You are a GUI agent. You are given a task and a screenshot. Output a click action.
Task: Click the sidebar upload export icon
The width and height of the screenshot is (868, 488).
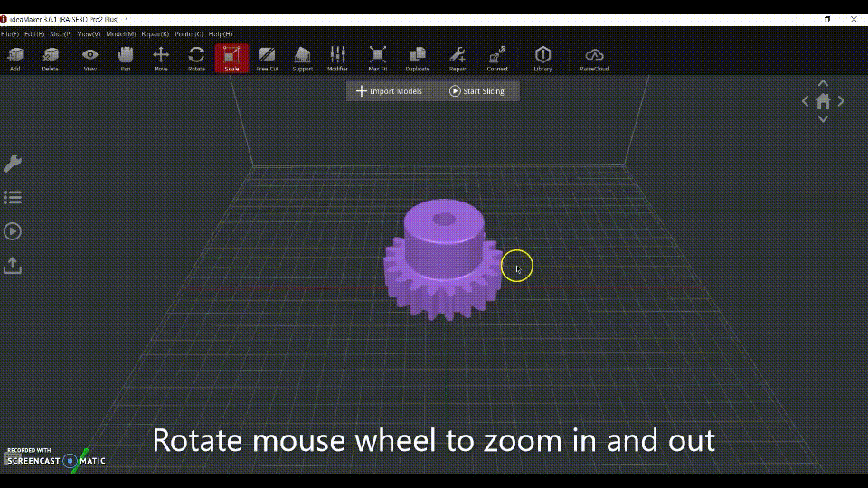tap(12, 266)
